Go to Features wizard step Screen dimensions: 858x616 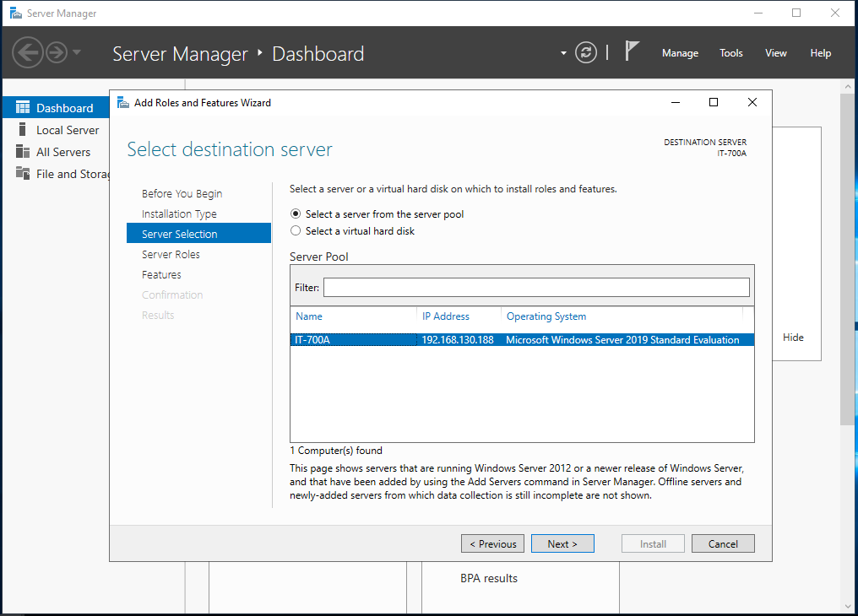[x=161, y=274]
